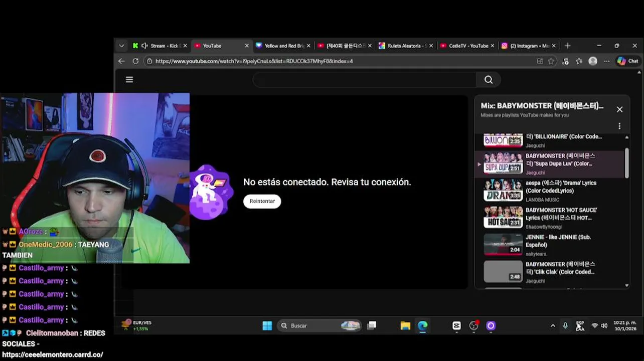Expand the tab search dropdown chevron
The height and width of the screenshot is (361, 644).
pyautogui.click(x=121, y=46)
